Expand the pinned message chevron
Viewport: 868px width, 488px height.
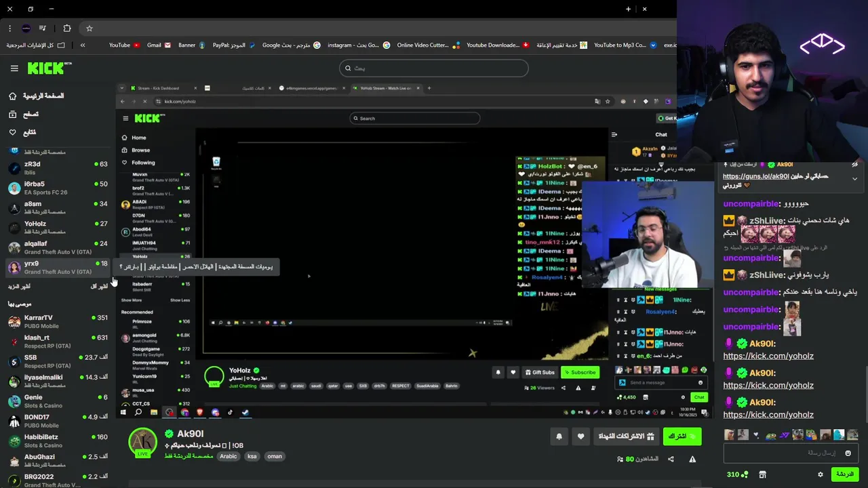pos(854,179)
